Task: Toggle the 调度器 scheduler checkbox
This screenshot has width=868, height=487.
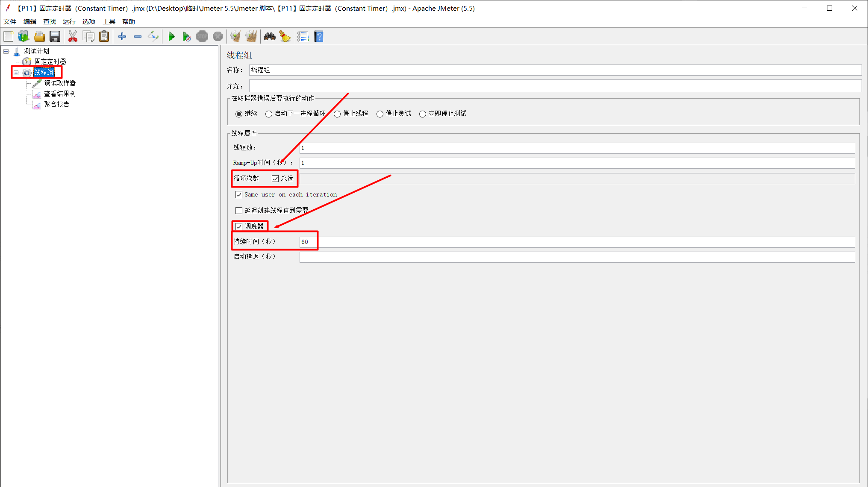Action: (239, 226)
